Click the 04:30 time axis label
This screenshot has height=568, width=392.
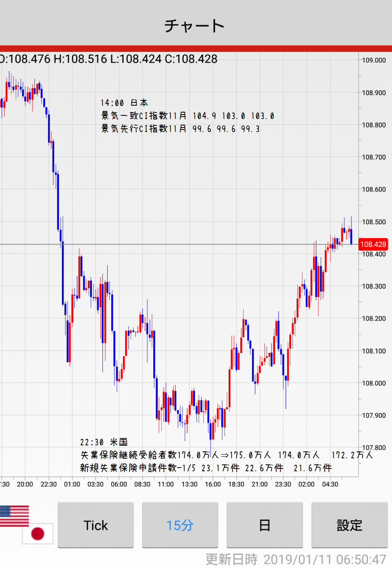330,484
